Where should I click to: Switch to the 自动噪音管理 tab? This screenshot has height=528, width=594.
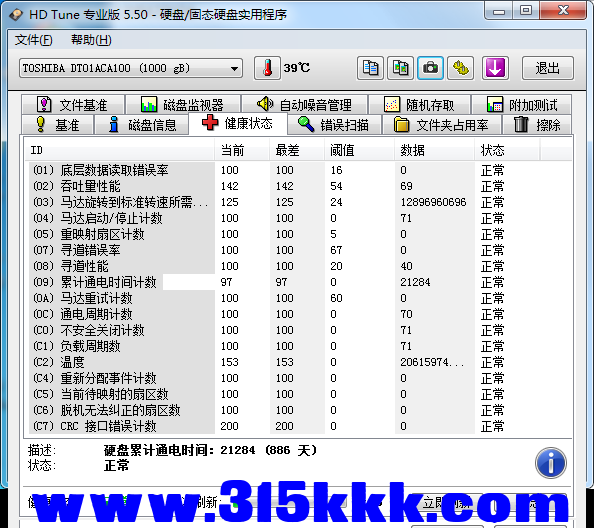click(305, 105)
